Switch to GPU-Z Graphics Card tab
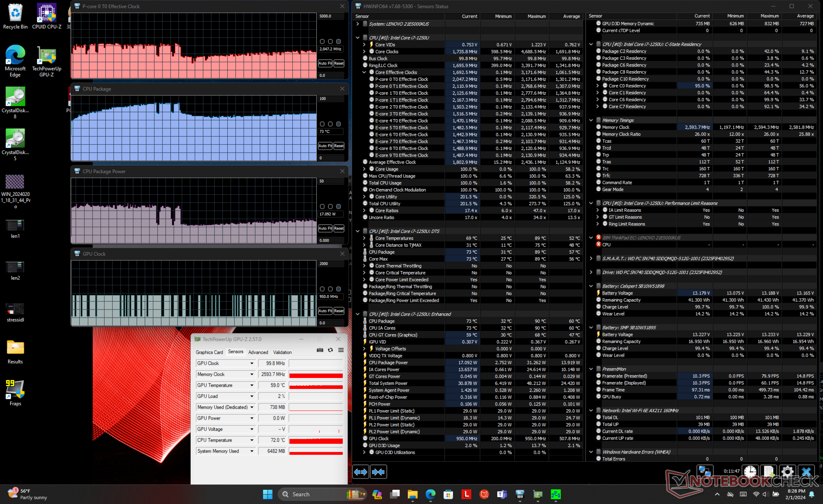Screen dimensions: 823x504 [209, 352]
